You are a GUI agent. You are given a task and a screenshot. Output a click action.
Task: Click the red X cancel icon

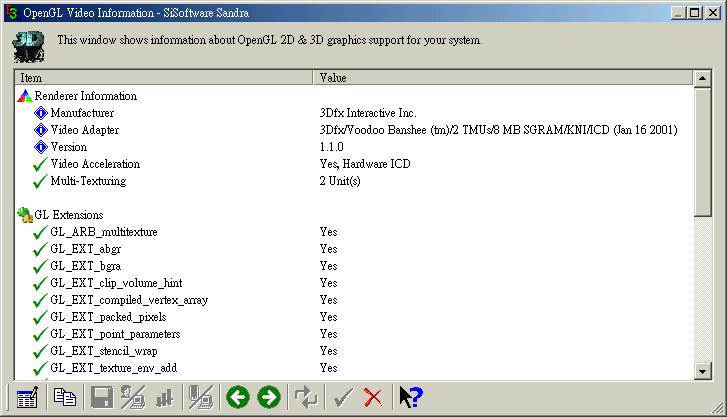click(x=373, y=398)
